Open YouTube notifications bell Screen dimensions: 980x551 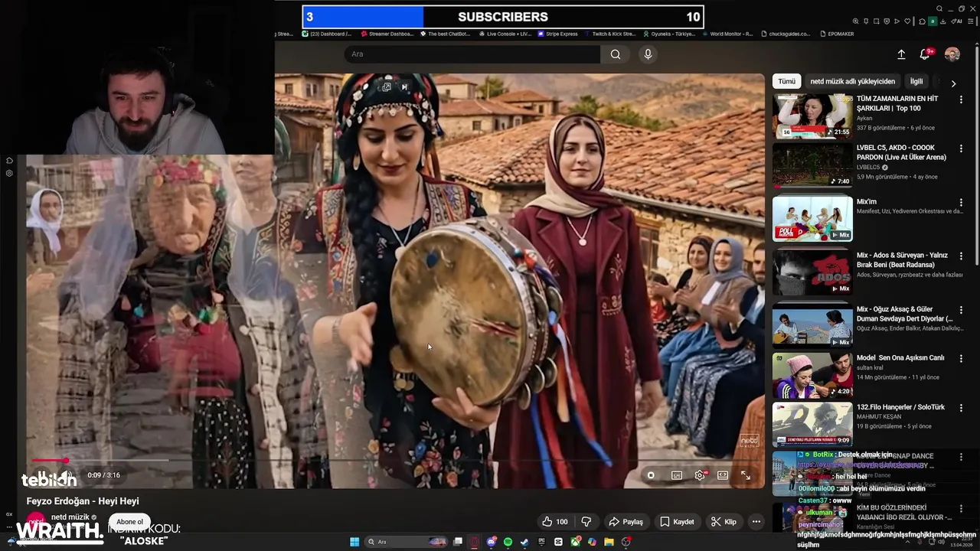point(925,54)
